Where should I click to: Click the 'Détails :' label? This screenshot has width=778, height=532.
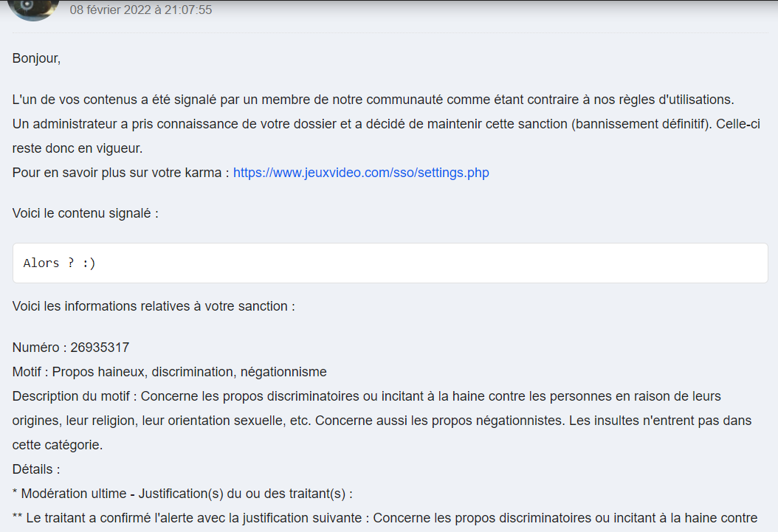pyautogui.click(x=36, y=469)
